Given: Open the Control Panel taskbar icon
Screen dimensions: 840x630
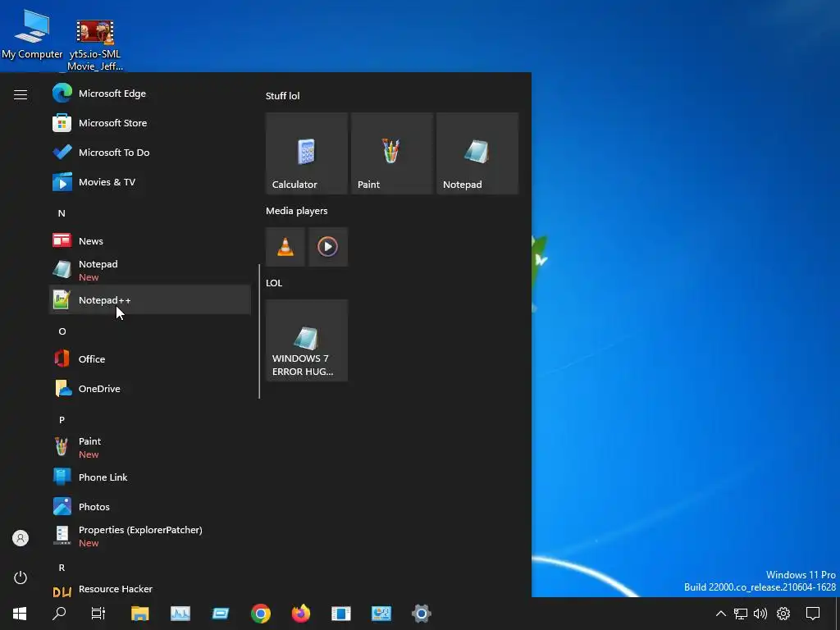Looking at the screenshot, I should [x=381, y=614].
